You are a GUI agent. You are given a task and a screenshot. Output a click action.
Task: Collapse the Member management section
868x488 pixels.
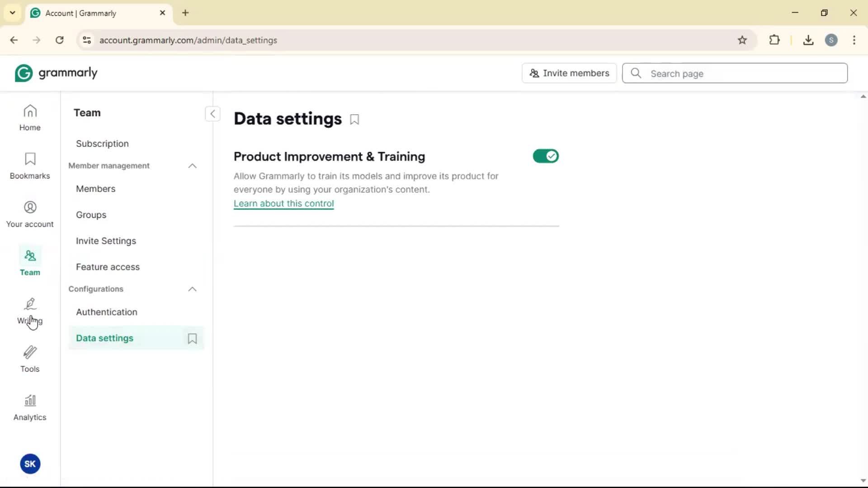[x=192, y=166]
